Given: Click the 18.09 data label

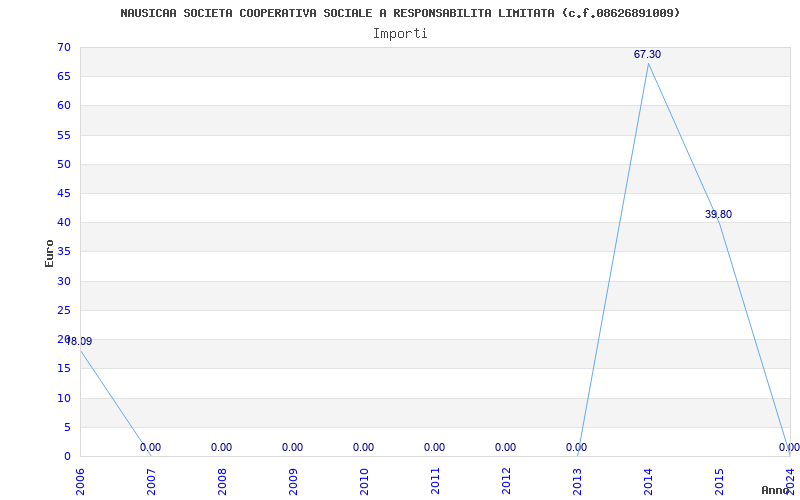Looking at the screenshot, I should pos(79,342).
